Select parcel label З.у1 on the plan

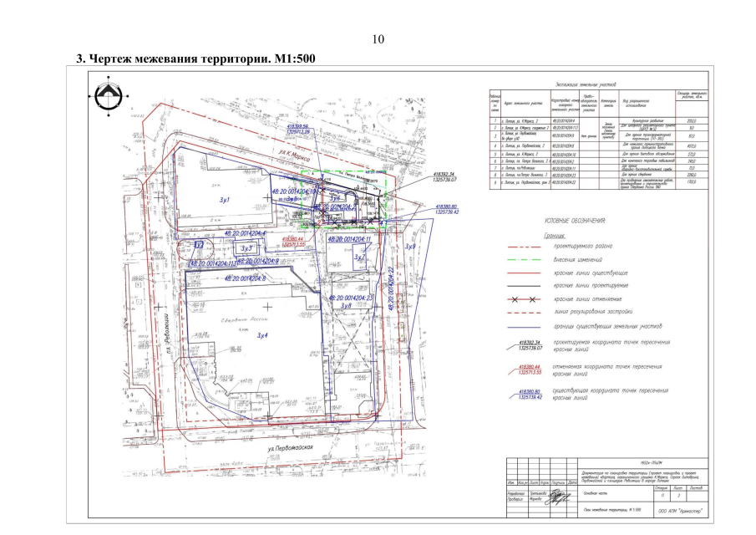click(x=225, y=201)
